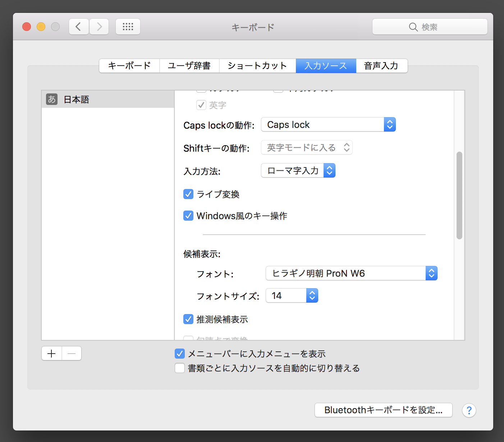This screenshot has width=504, height=442.
Task: Click the back navigation arrow
Action: [x=78, y=26]
